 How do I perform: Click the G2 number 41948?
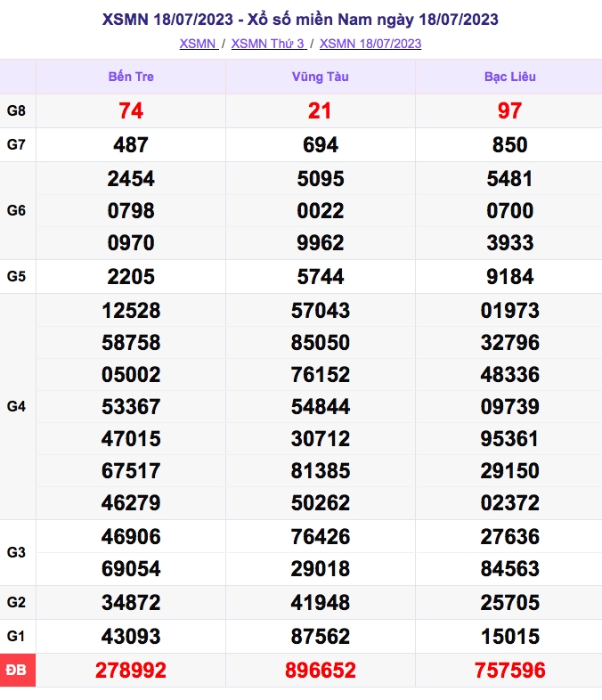(321, 603)
